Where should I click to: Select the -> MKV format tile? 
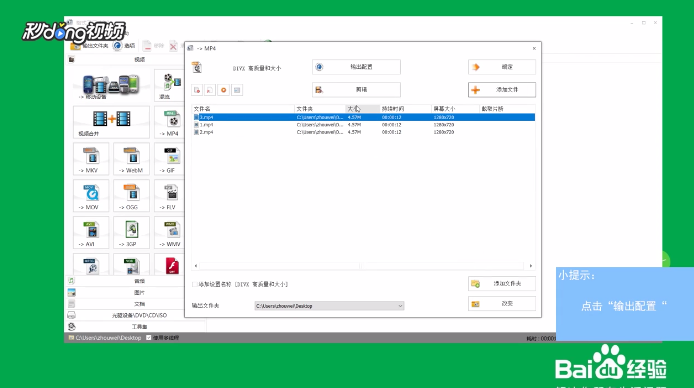[91, 159]
